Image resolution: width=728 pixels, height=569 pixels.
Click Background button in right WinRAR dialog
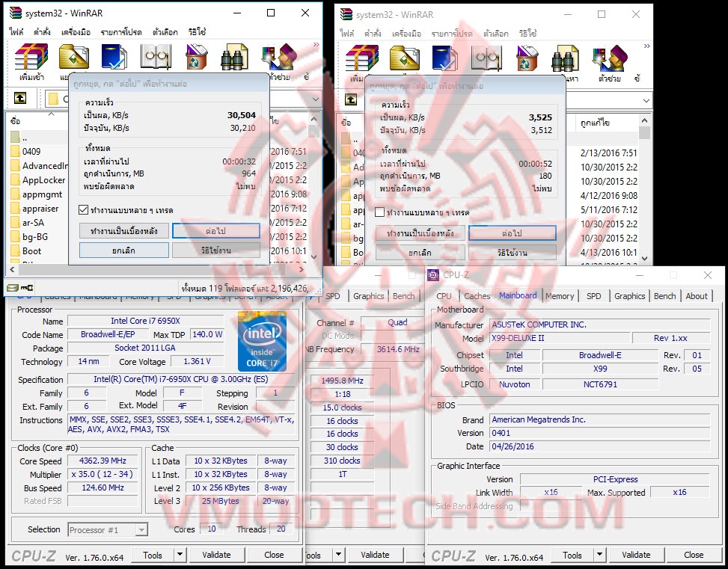[x=420, y=233]
